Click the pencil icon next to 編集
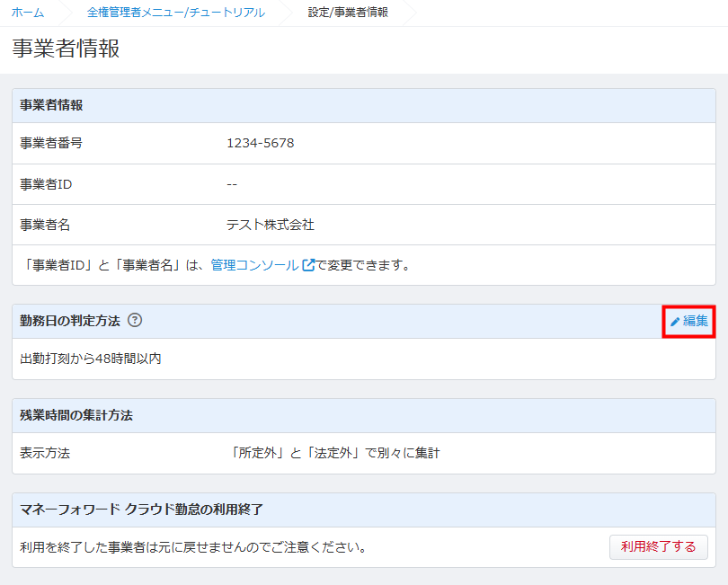 click(675, 321)
